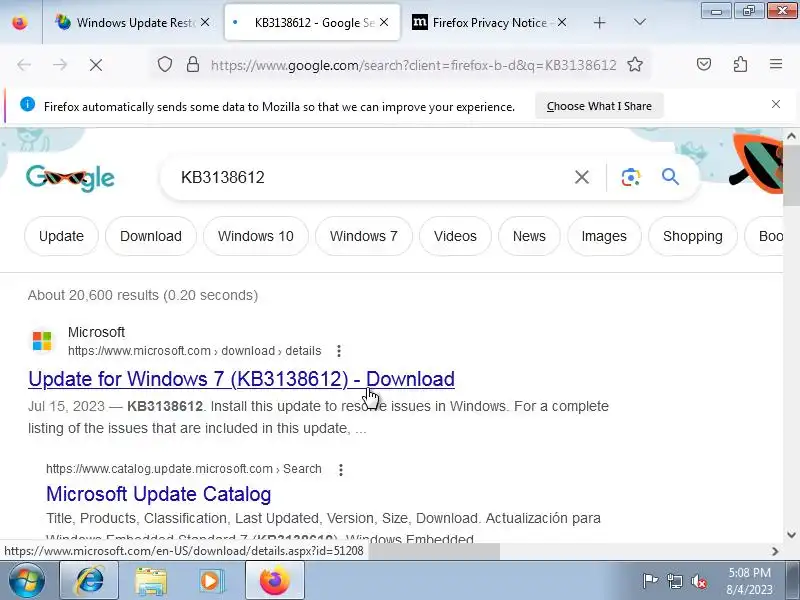
Task: Launch Internet Explorer from the taskbar
Action: [x=90, y=580]
